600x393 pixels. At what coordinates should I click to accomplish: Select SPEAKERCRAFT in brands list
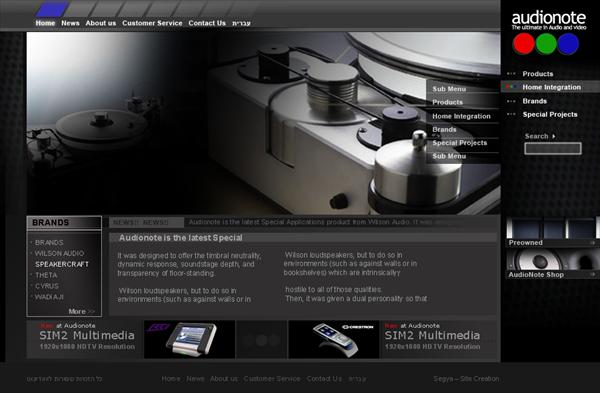coord(62,264)
